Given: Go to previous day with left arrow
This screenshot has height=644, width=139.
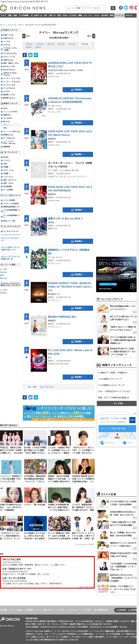Looking at the screenshot, I should point(24,36).
